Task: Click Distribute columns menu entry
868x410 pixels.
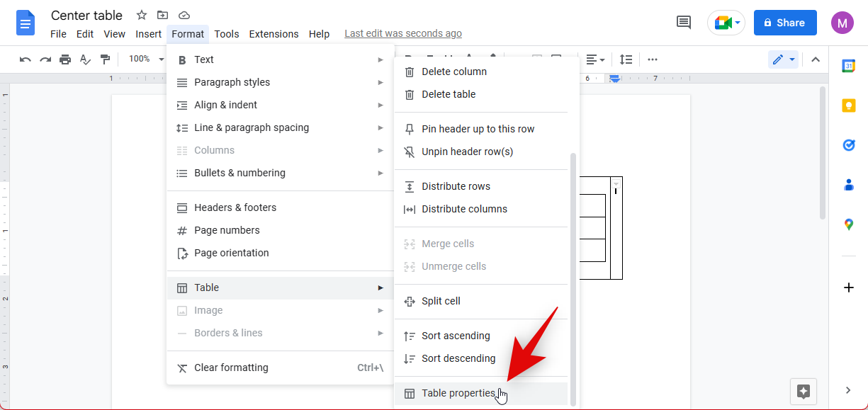Action: 464,209
